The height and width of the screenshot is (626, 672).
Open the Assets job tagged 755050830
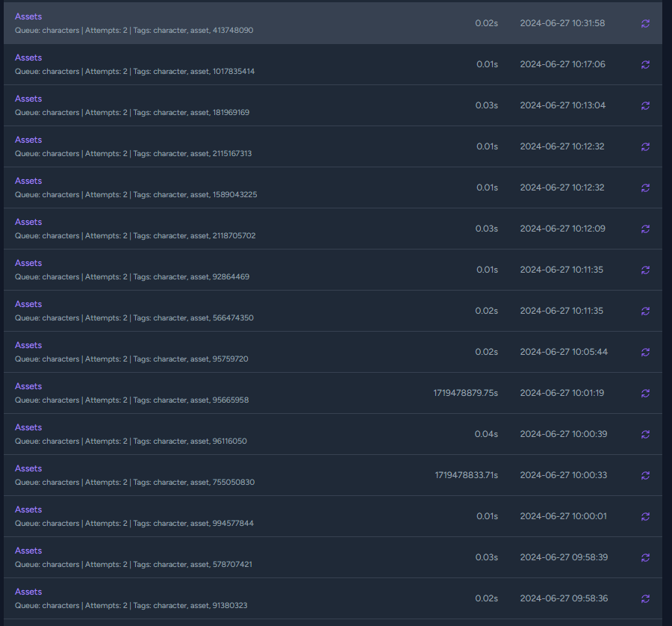pos(28,468)
